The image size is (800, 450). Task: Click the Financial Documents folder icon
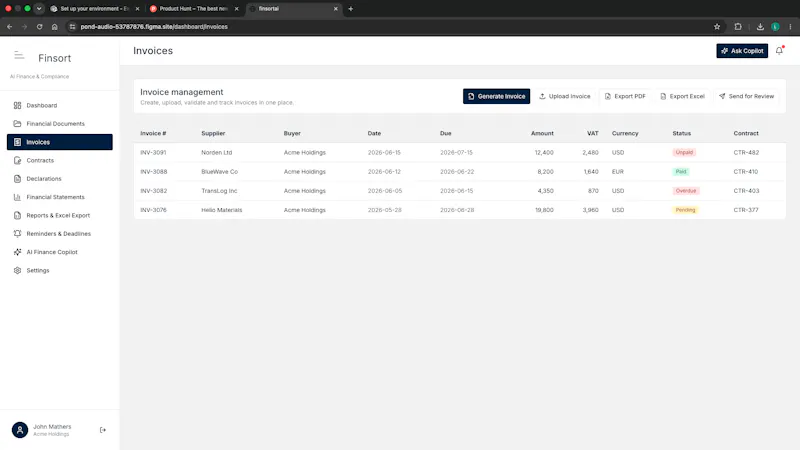(17, 124)
